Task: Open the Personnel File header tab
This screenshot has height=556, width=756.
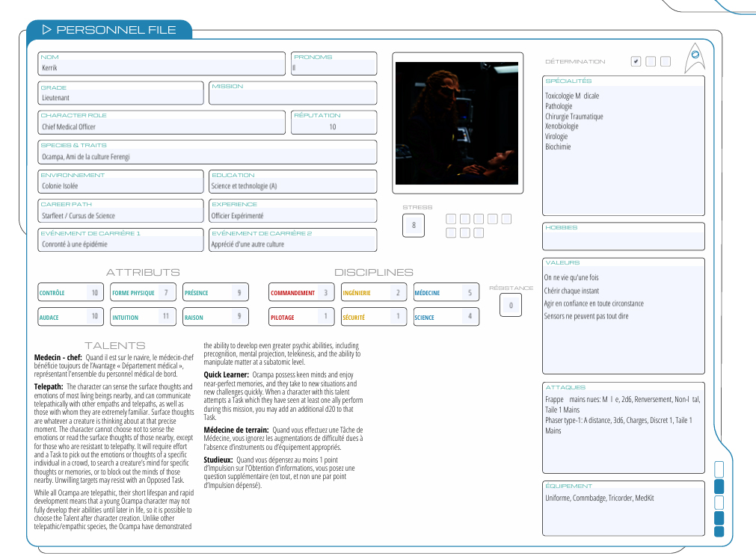Action: (x=109, y=30)
